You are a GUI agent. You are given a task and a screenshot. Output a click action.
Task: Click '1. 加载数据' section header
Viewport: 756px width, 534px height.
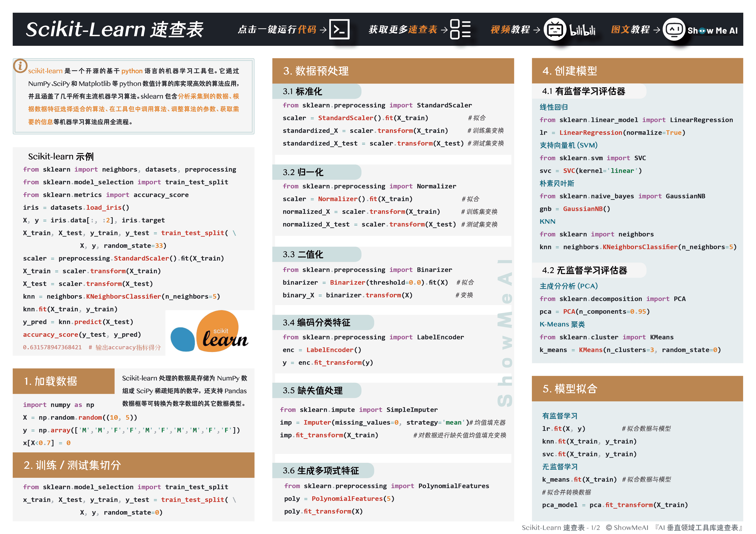point(50,381)
